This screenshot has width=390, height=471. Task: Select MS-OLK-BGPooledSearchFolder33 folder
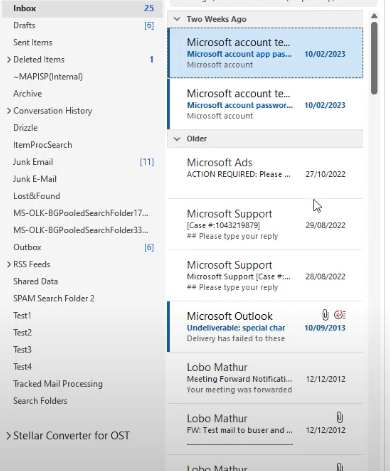point(81,230)
